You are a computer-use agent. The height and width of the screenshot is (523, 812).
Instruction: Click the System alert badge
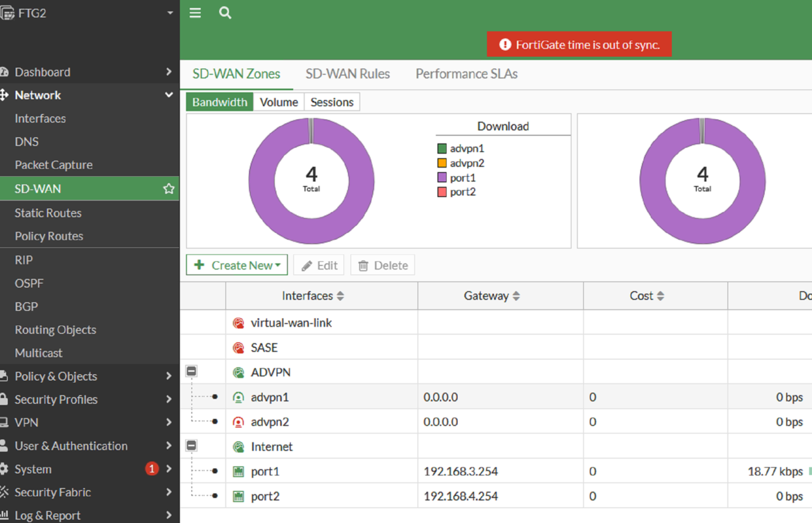[152, 469]
